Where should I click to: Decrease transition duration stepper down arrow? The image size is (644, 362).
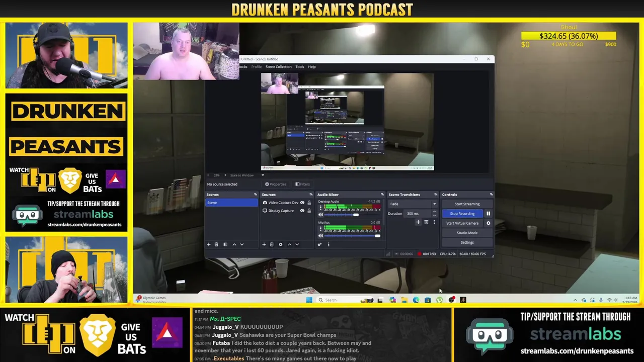(x=434, y=216)
